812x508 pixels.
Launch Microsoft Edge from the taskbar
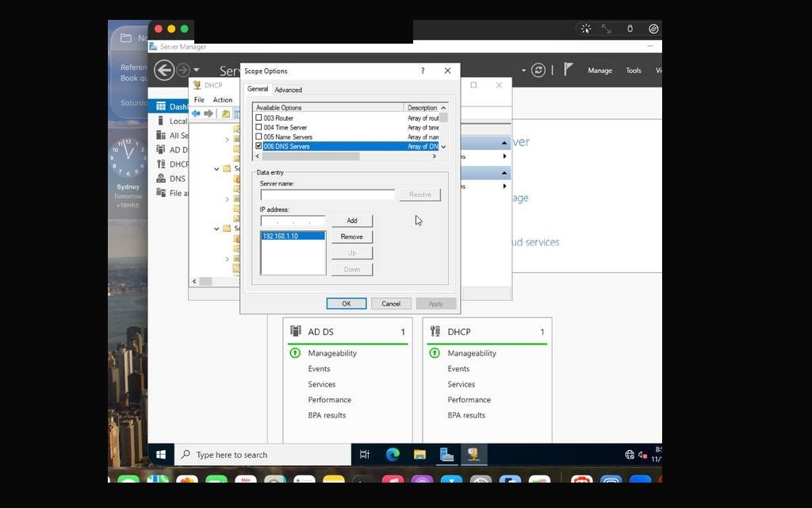[x=393, y=455]
